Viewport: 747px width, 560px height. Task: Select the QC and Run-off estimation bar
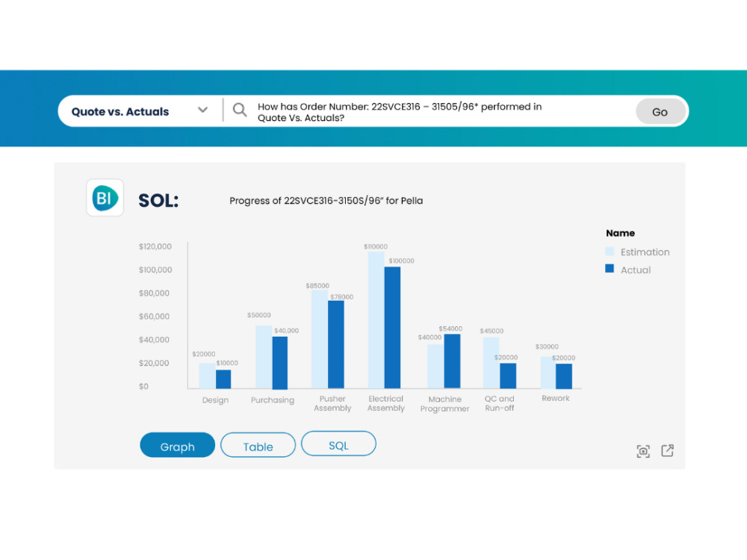492,363
